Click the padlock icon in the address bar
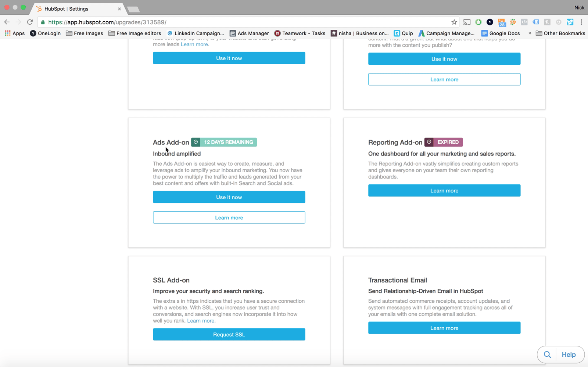This screenshot has width=588, height=367. tap(43, 22)
